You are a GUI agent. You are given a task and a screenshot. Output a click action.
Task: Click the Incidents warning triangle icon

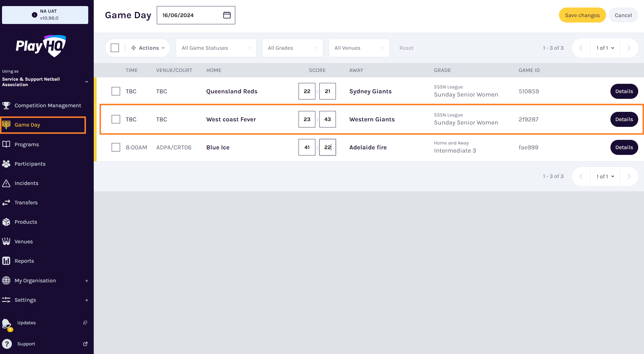tap(6, 183)
